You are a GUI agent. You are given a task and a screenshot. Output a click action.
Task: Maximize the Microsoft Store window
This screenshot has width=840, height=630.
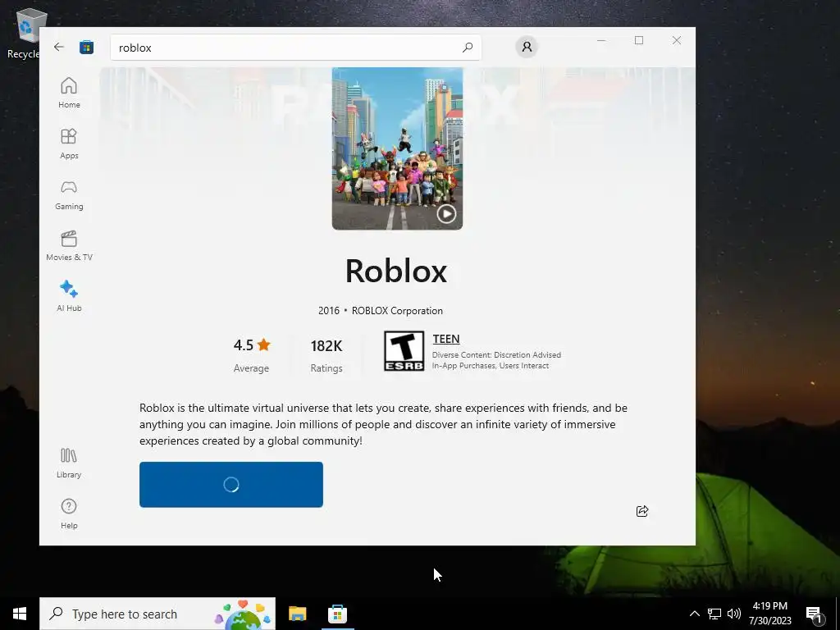(639, 41)
